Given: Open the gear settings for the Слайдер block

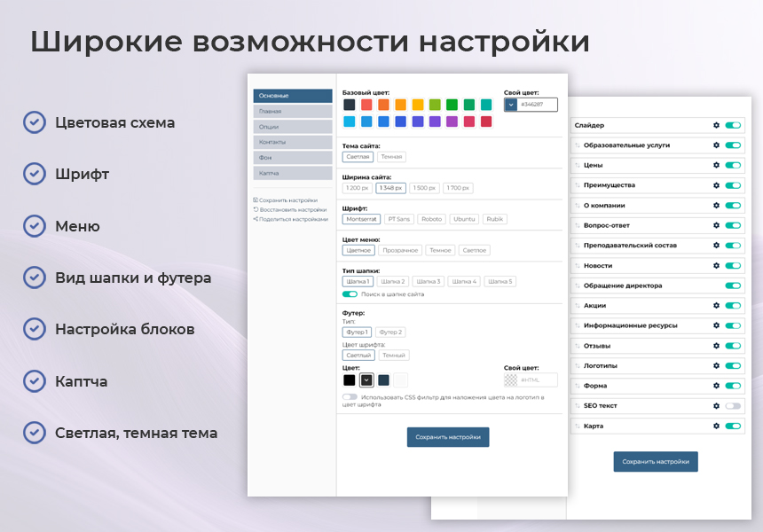Looking at the screenshot, I should [717, 124].
